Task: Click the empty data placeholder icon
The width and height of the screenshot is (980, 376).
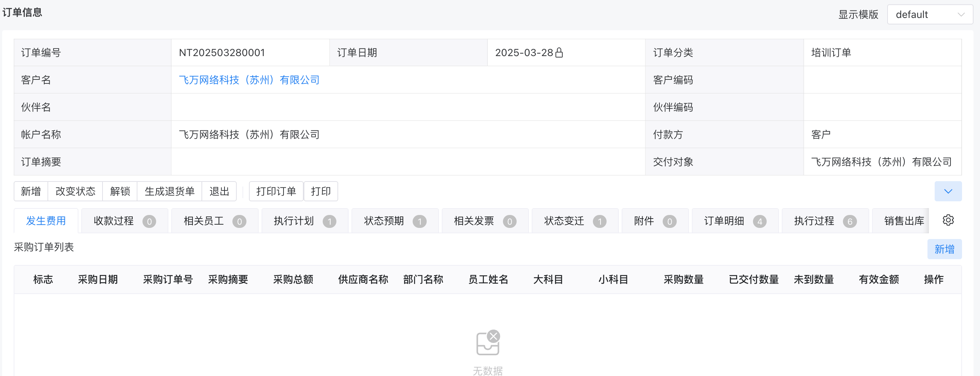Action: [488, 342]
